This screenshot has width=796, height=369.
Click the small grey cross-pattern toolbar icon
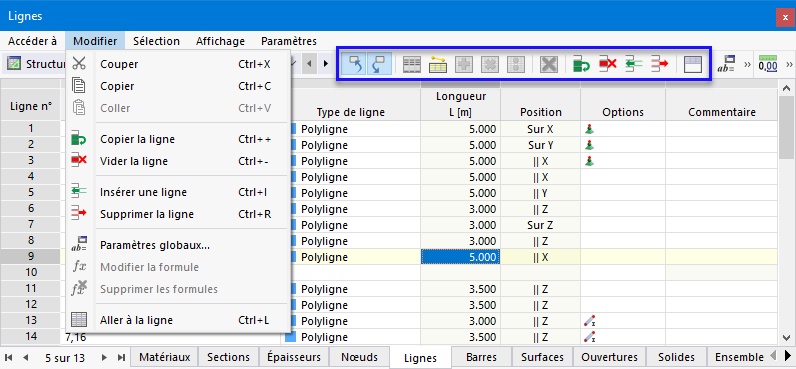pos(490,64)
